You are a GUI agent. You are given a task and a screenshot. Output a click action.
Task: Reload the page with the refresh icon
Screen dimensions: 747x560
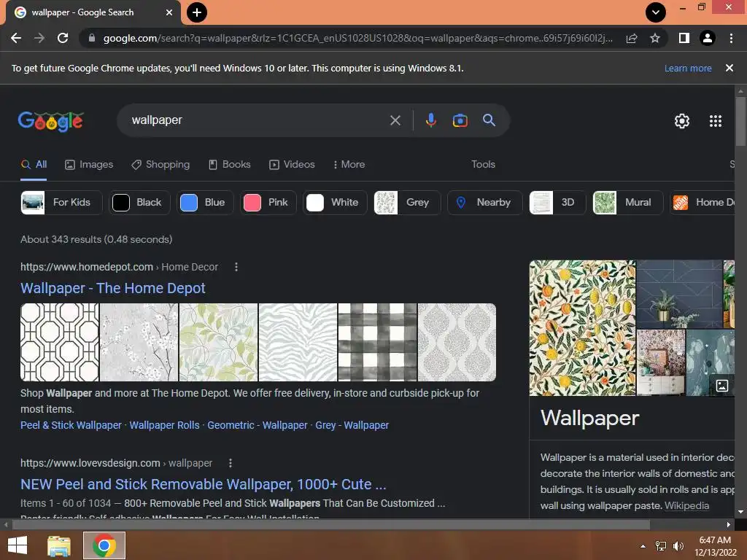click(63, 38)
